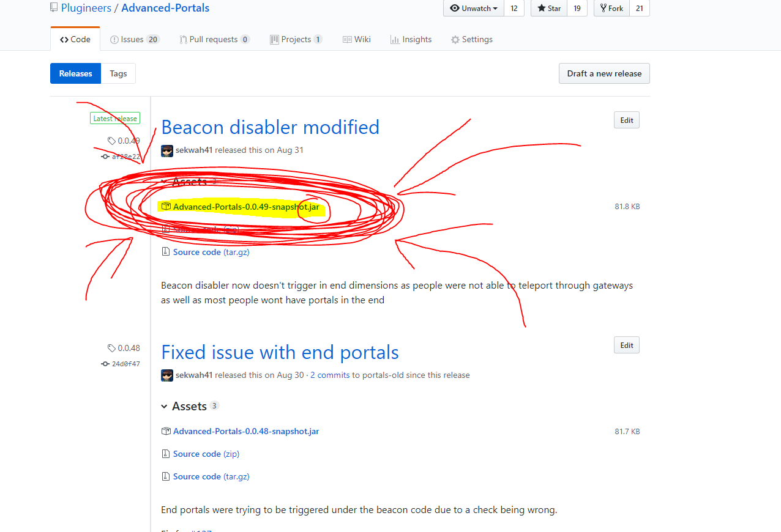Switch to the Settings tab
781x532 pixels.
tap(471, 39)
